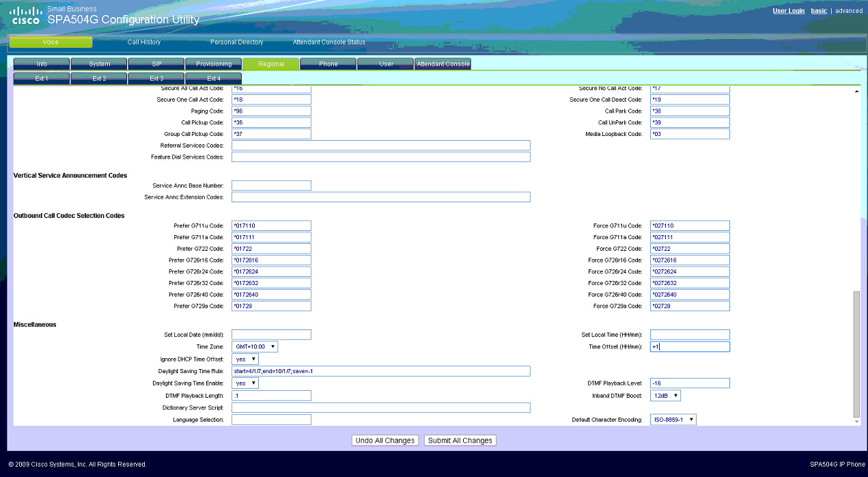The image size is (868, 477).
Task: Open the Attendant Console sub-tab
Action: tap(443, 64)
